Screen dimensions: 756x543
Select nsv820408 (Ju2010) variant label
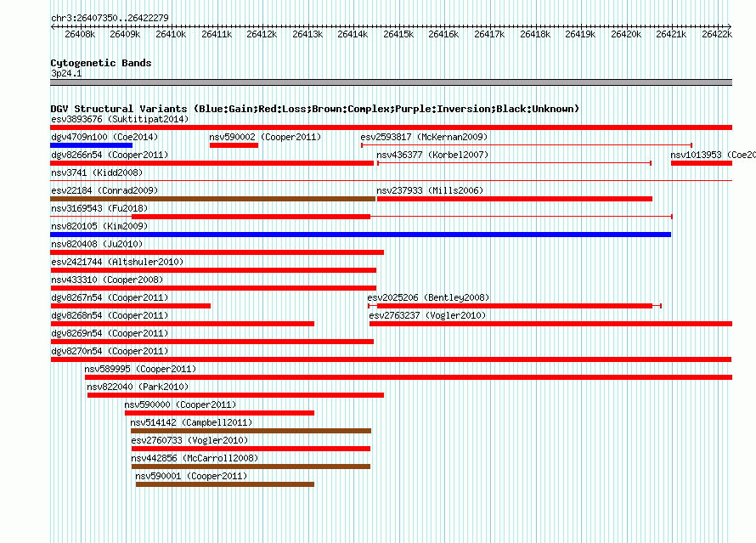(97, 244)
